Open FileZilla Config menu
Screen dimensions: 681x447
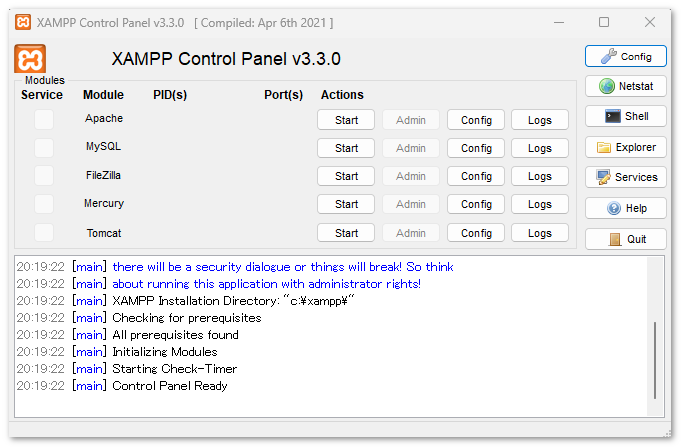476,176
